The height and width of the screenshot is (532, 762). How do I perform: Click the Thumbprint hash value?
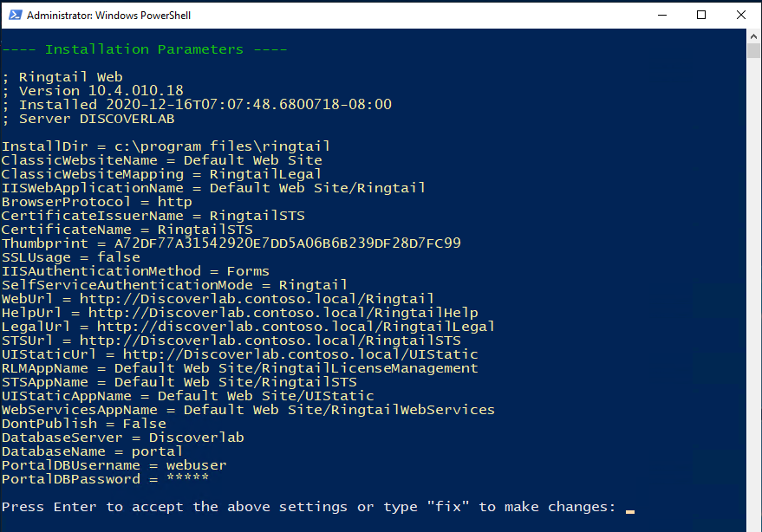pyautogui.click(x=287, y=243)
